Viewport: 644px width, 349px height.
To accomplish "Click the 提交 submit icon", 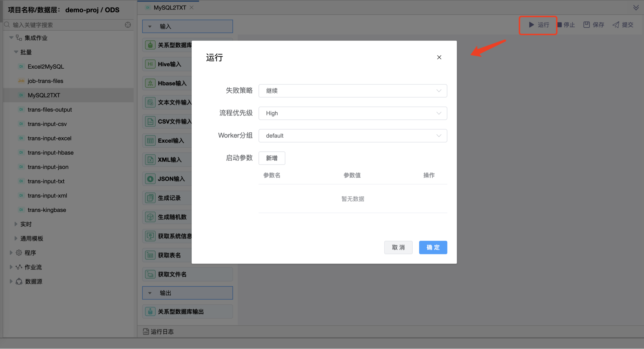I will coord(615,25).
